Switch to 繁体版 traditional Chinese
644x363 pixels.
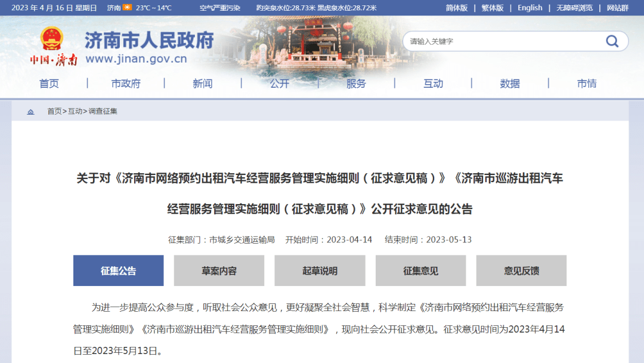click(492, 8)
